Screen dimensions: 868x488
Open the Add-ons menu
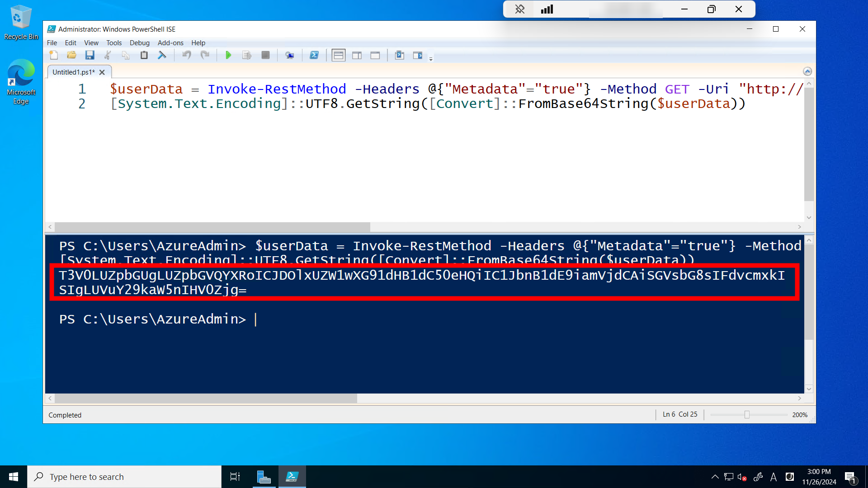coord(170,42)
